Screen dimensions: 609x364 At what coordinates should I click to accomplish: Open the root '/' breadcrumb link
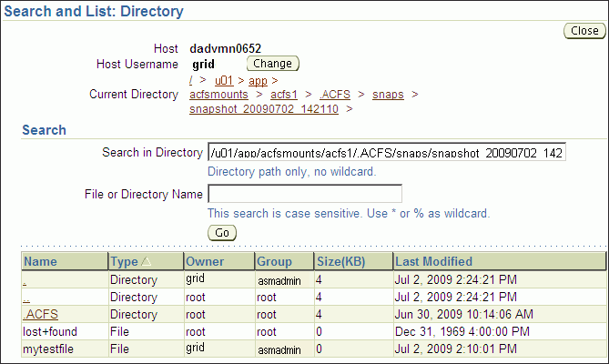click(191, 81)
